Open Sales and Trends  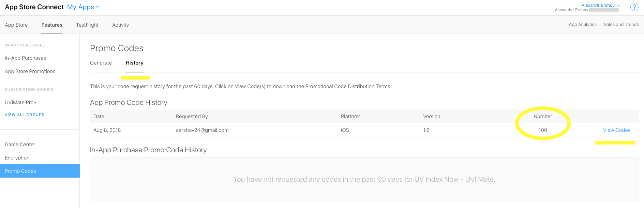[x=621, y=25]
